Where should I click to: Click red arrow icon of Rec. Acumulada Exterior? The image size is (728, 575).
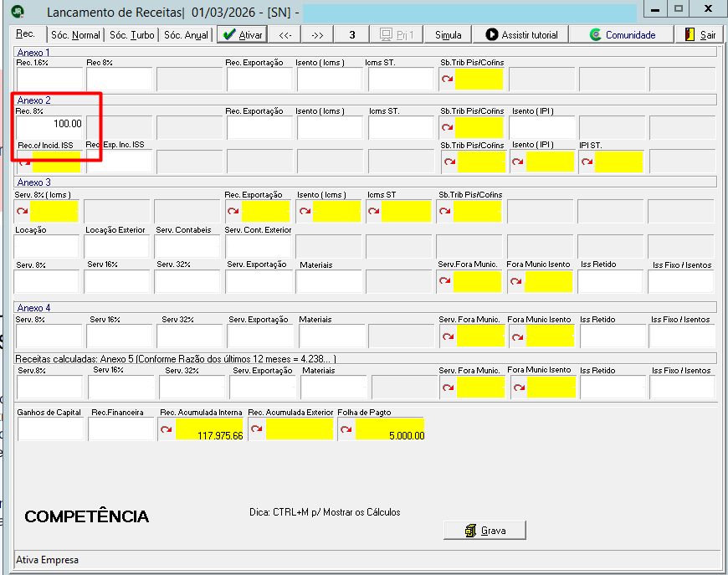256,429
